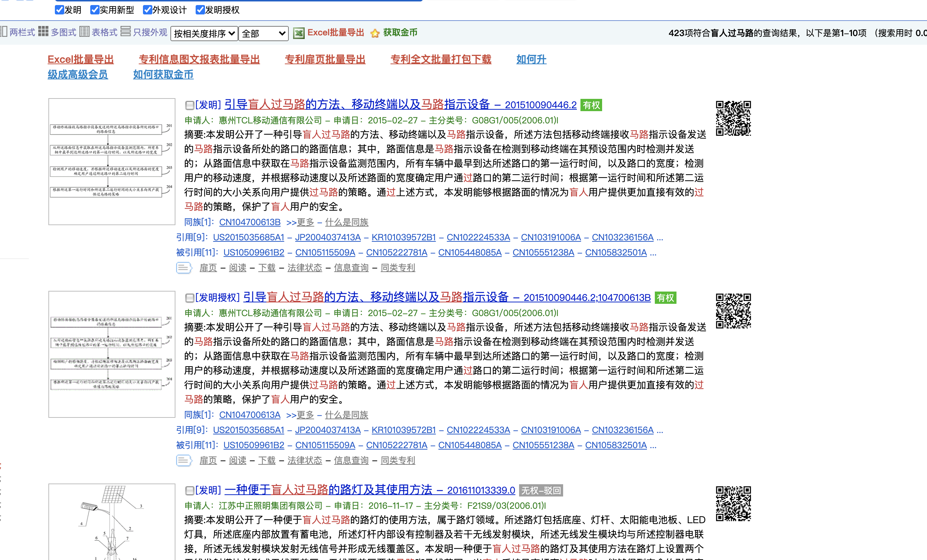927x560 pixels.
Task: Open family patent CN104700613B
Action: click(x=250, y=222)
